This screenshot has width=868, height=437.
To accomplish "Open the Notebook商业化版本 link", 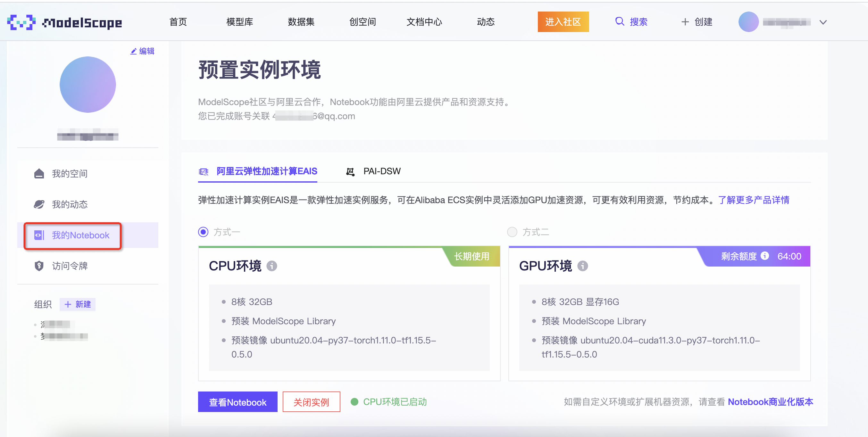I will 771,402.
